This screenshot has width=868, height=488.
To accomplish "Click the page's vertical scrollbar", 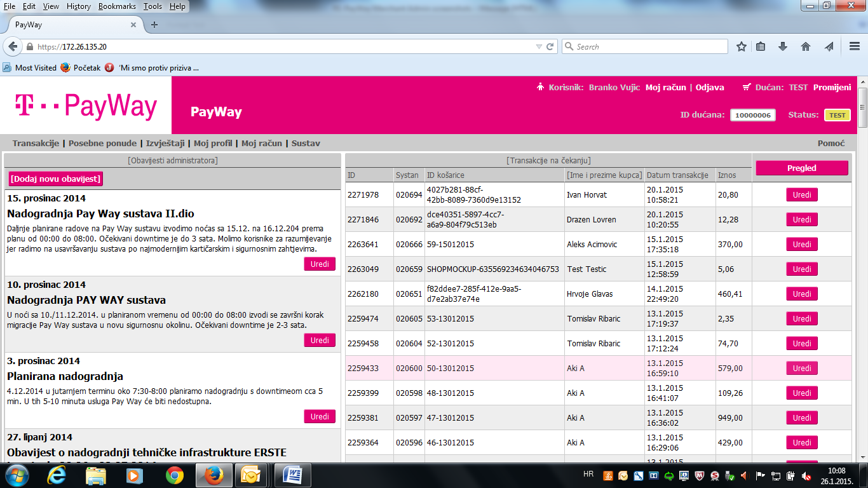I will click(862, 286).
